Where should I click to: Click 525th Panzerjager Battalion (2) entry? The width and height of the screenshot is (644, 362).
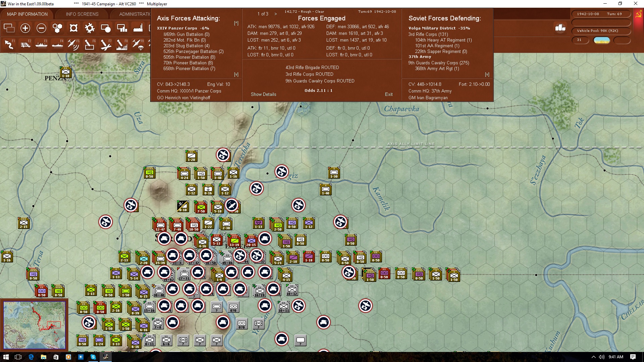pyautogui.click(x=194, y=51)
